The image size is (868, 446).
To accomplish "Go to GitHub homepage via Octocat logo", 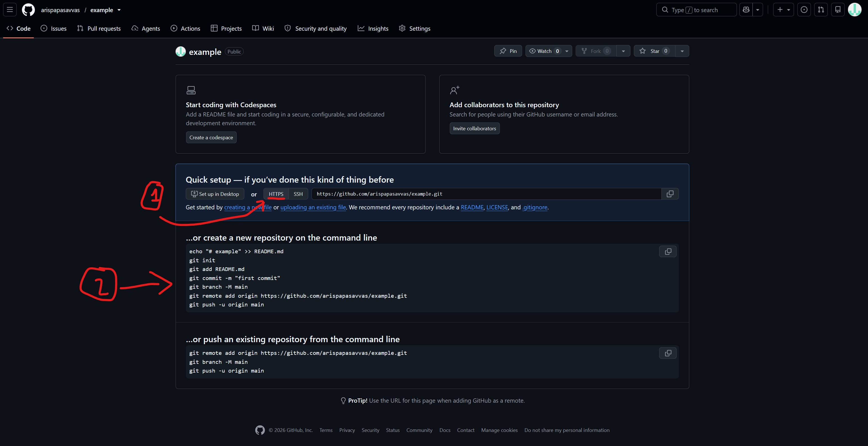I will tap(28, 10).
